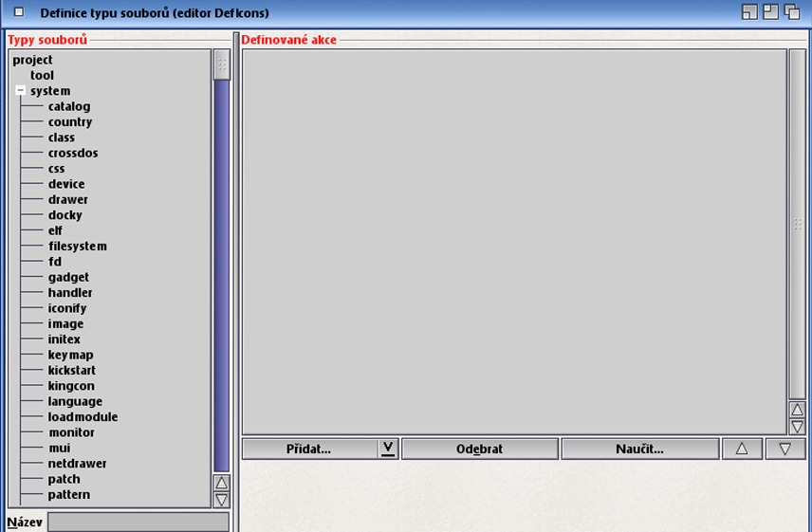The width and height of the screenshot is (812, 532).
Task: Click the window depth gadget in title bar
Action: [792, 12]
